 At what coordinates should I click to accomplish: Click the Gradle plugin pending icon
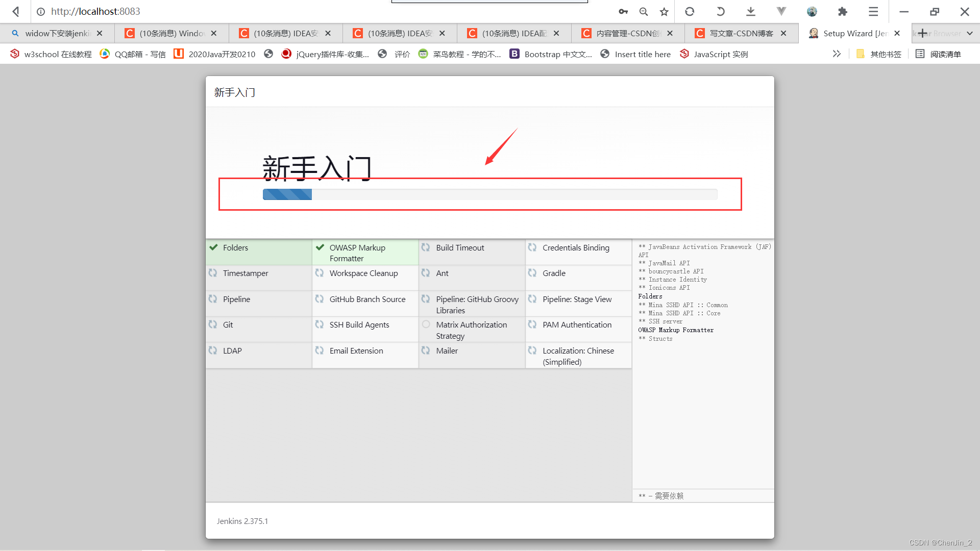click(532, 273)
